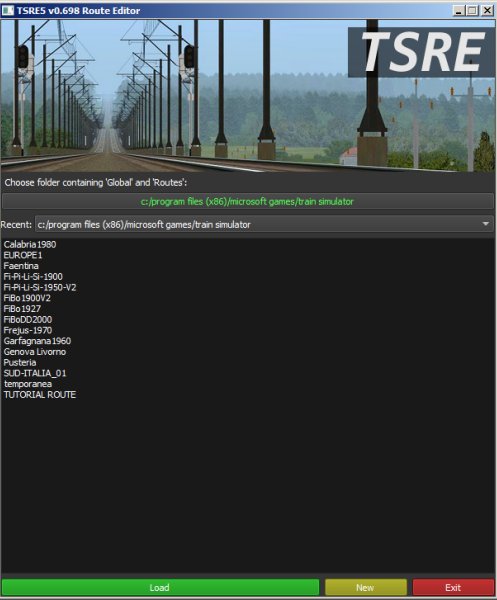The height and width of the screenshot is (600, 497).
Task: Load the selected route
Action: pos(160,587)
